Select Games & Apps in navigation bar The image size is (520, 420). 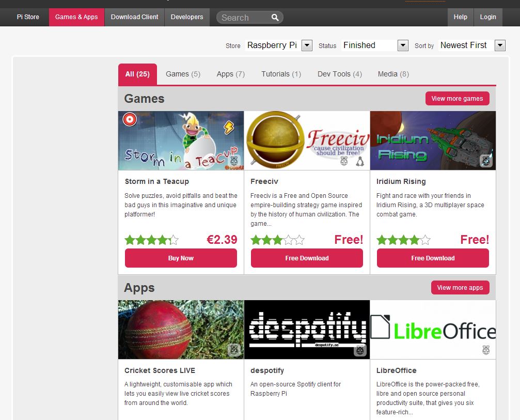[x=76, y=17]
